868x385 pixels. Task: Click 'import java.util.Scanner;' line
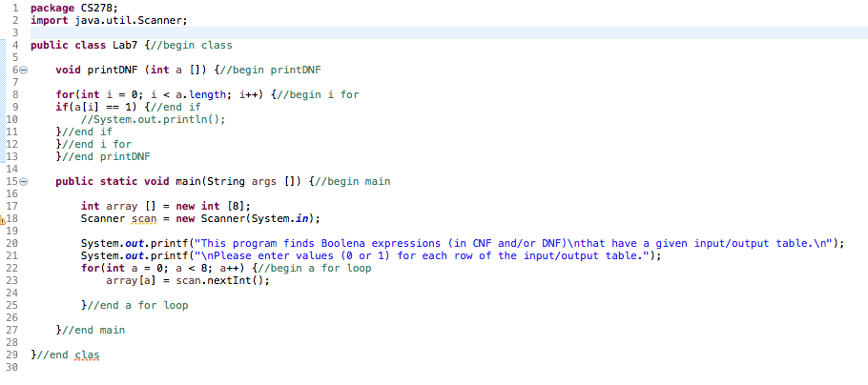(x=109, y=20)
